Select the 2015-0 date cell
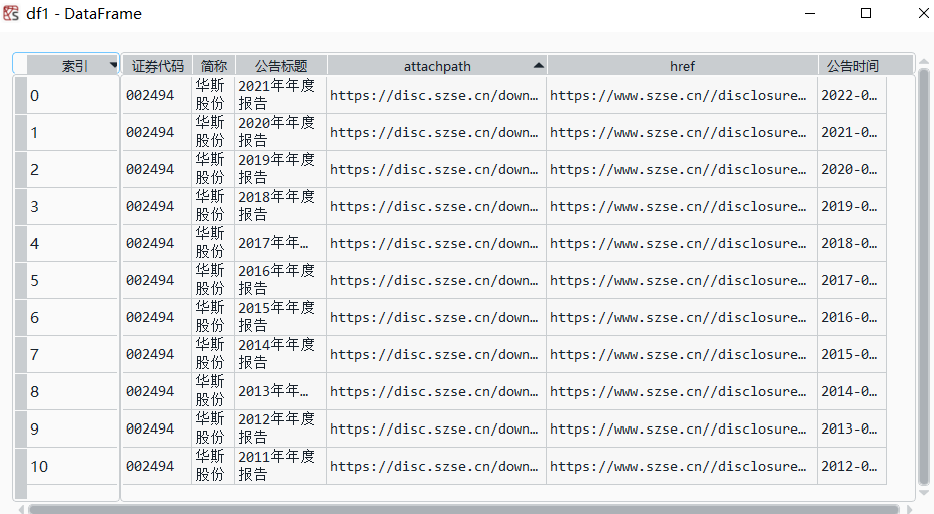Image resolution: width=934 pixels, height=514 pixels. tap(852, 354)
